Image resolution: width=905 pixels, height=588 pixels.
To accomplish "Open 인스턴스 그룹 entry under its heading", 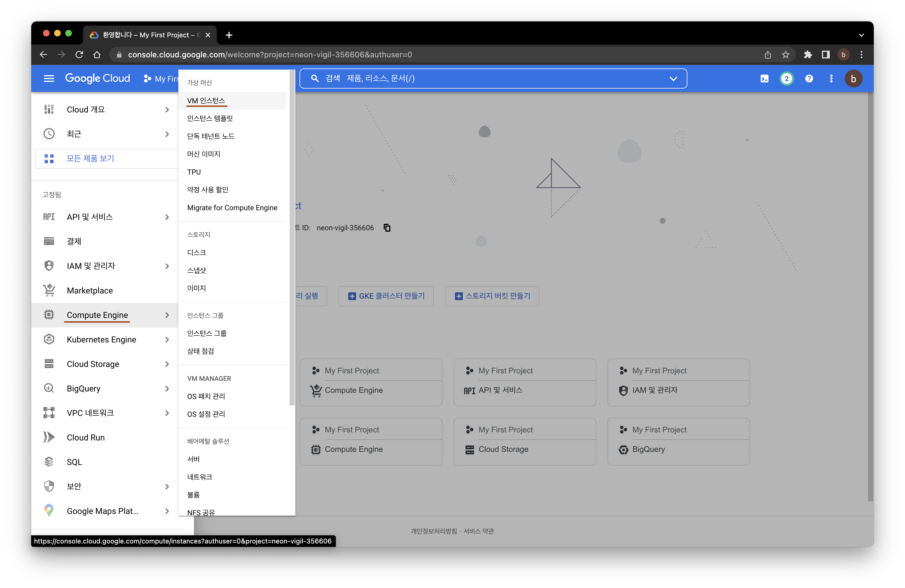I will point(232,333).
